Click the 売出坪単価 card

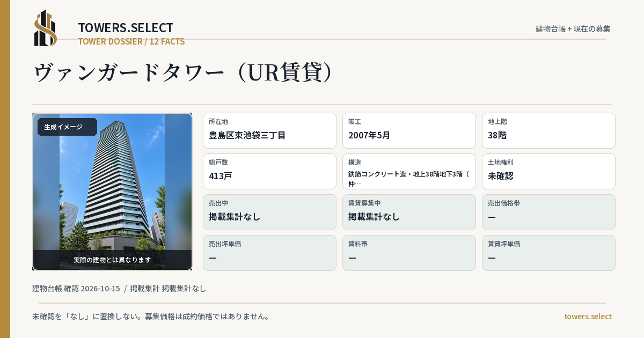pyautogui.click(x=269, y=253)
